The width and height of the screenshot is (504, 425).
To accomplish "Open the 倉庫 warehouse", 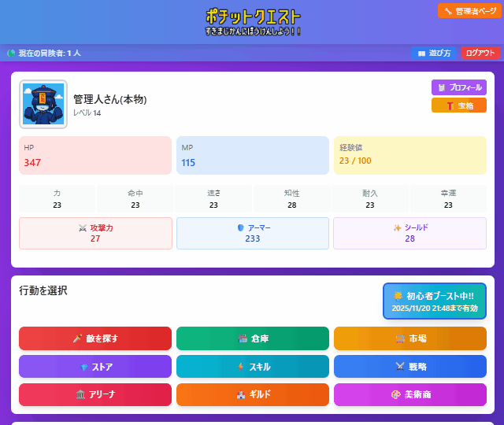I will pyautogui.click(x=253, y=338).
